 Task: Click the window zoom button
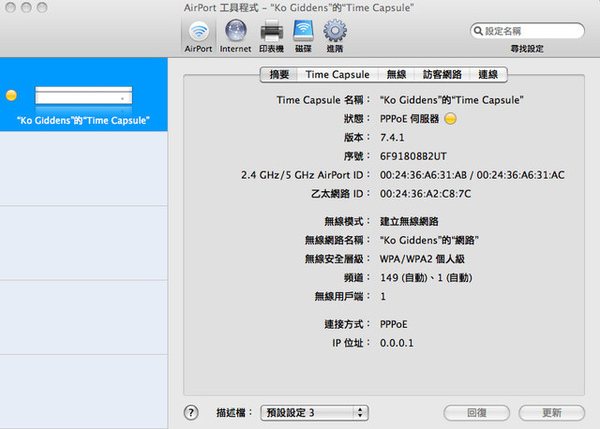[42, 7]
